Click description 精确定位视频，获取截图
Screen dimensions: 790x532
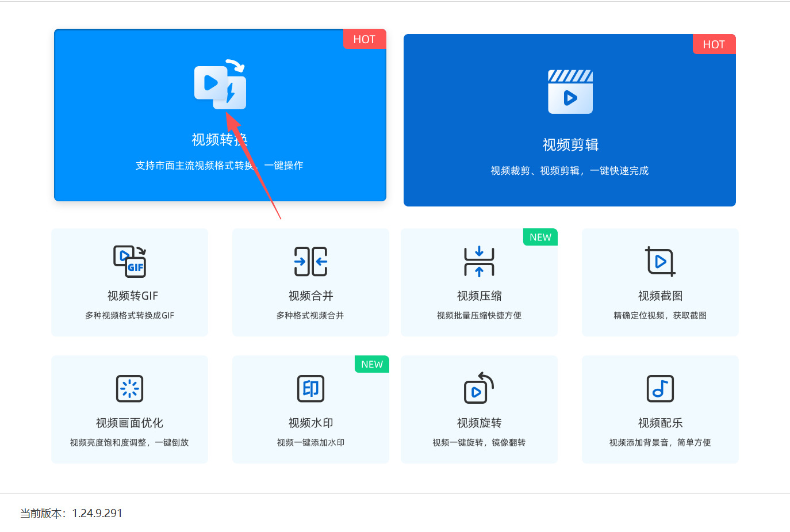pyautogui.click(x=660, y=315)
